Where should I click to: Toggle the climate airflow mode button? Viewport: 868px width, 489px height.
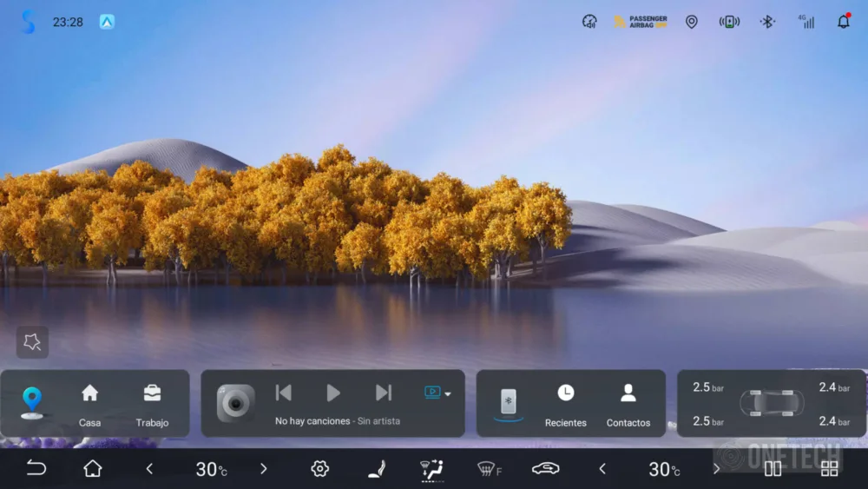point(431,469)
